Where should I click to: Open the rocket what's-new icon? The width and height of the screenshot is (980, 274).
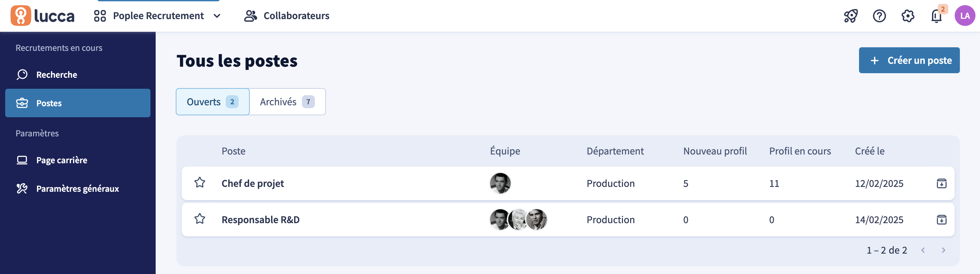tap(851, 16)
